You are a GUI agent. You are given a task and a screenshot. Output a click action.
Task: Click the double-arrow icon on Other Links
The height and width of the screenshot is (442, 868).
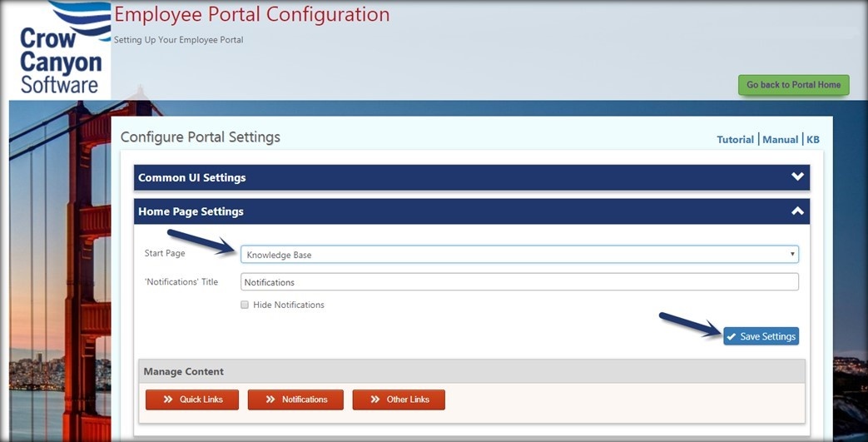point(375,400)
